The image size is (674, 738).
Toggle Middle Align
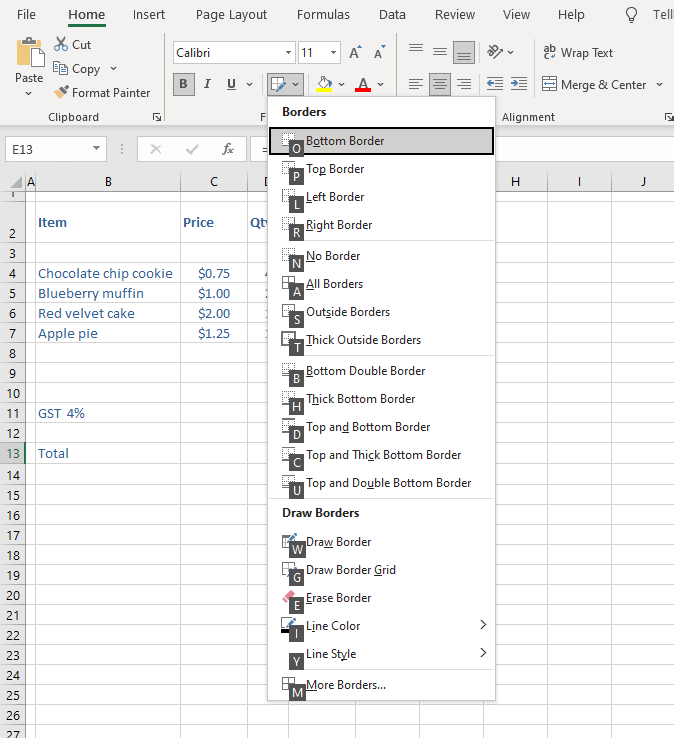(440, 52)
